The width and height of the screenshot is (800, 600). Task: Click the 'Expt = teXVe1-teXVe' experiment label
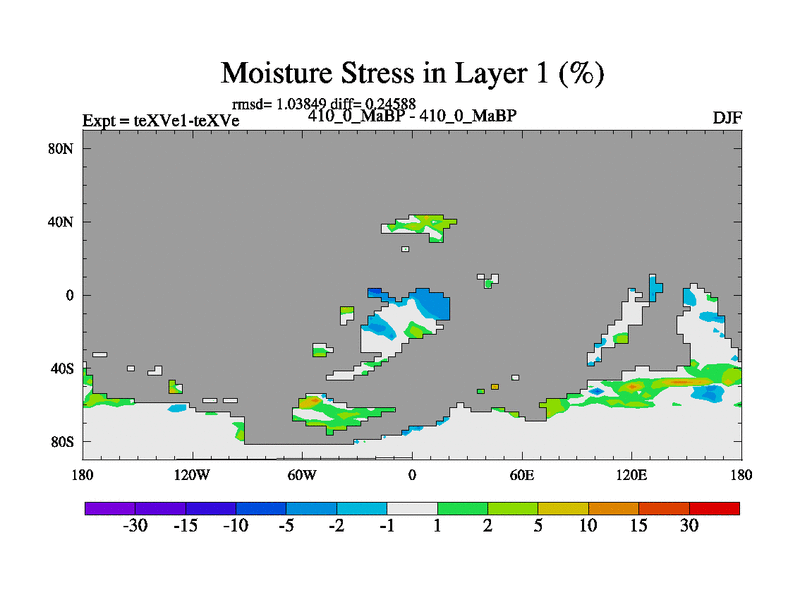160,121
